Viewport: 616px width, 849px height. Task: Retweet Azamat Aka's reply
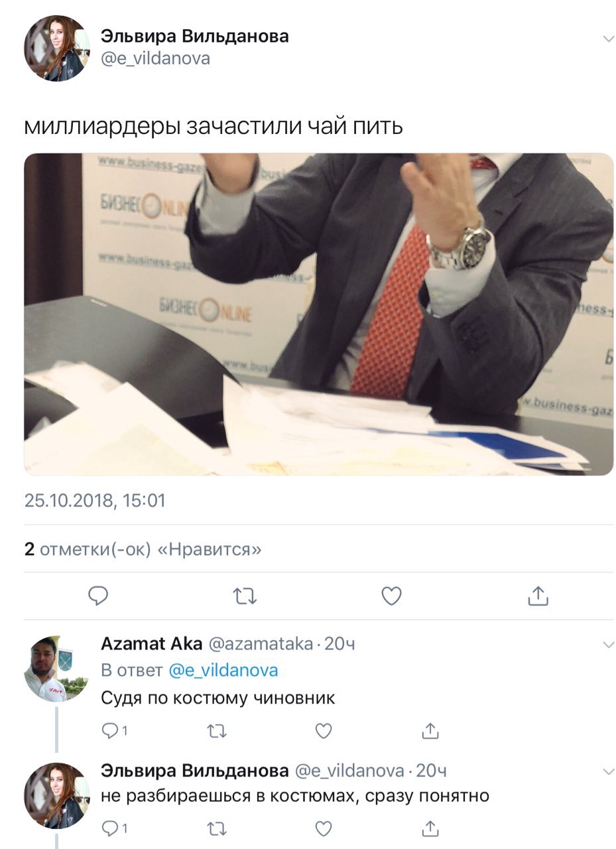pos(217,731)
